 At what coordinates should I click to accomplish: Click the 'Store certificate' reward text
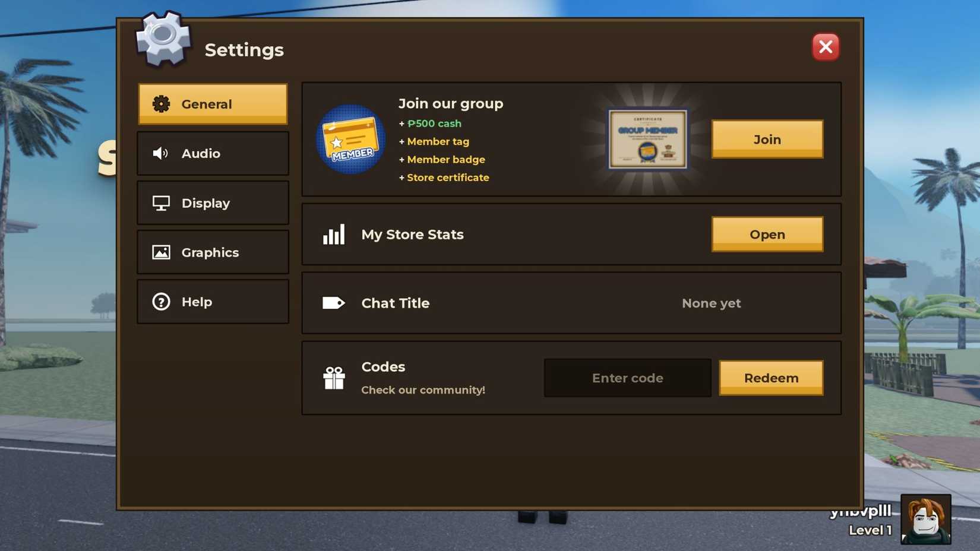click(448, 178)
